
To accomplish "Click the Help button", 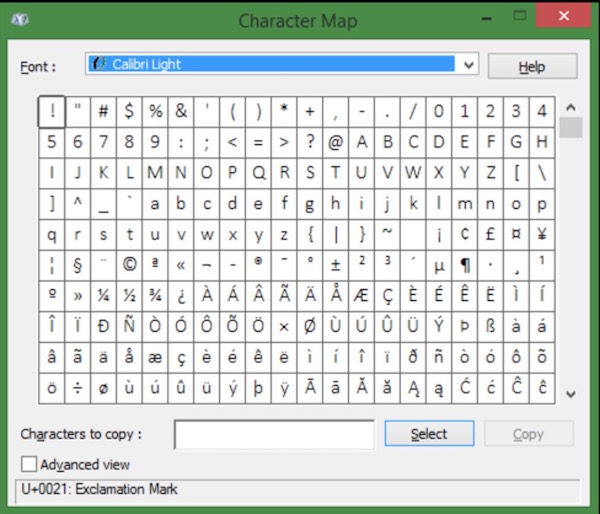I will tap(532, 66).
